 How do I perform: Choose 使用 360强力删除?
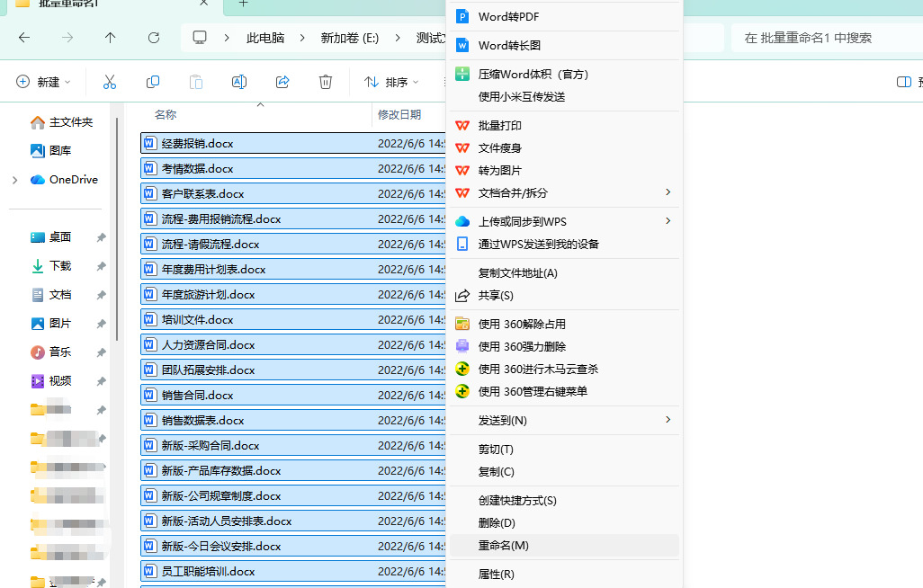click(x=565, y=346)
